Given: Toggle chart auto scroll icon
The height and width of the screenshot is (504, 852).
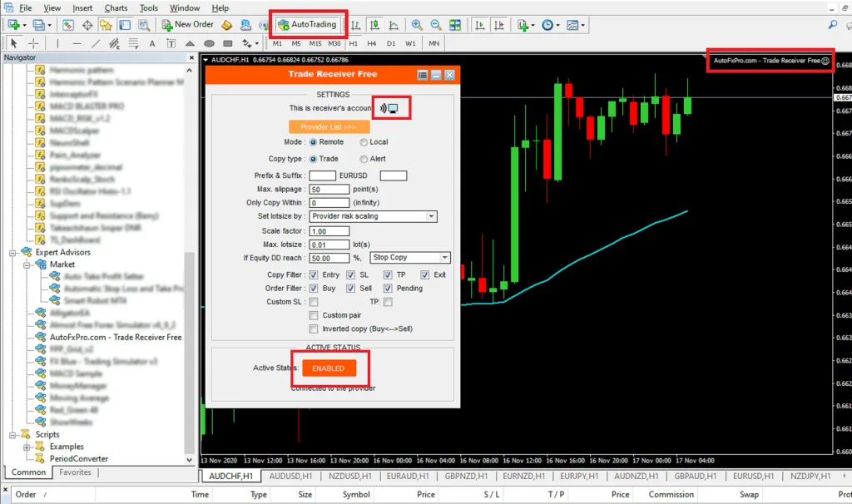Looking at the screenshot, I should tap(480, 25).
